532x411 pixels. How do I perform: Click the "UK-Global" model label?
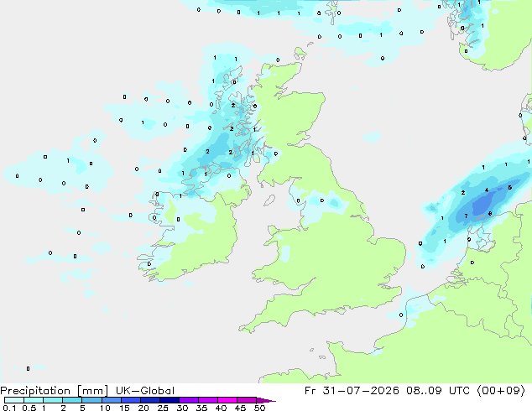[x=145, y=391]
